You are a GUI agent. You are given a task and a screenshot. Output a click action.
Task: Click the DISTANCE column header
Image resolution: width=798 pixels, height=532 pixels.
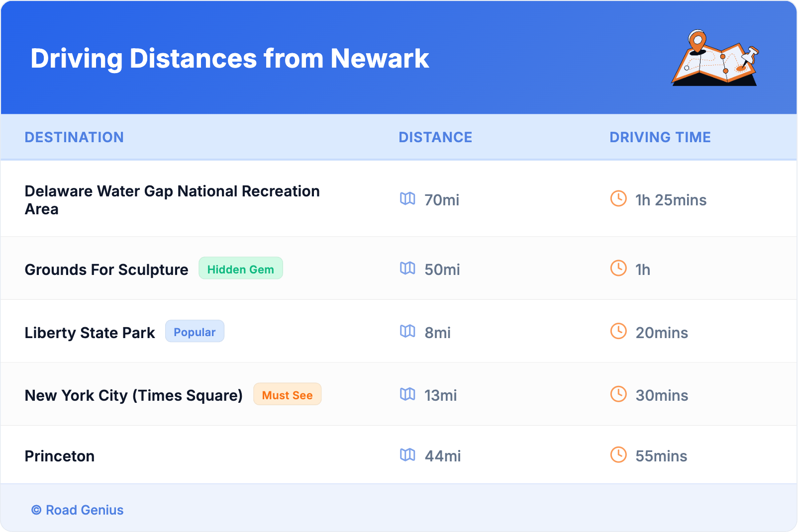click(x=435, y=137)
